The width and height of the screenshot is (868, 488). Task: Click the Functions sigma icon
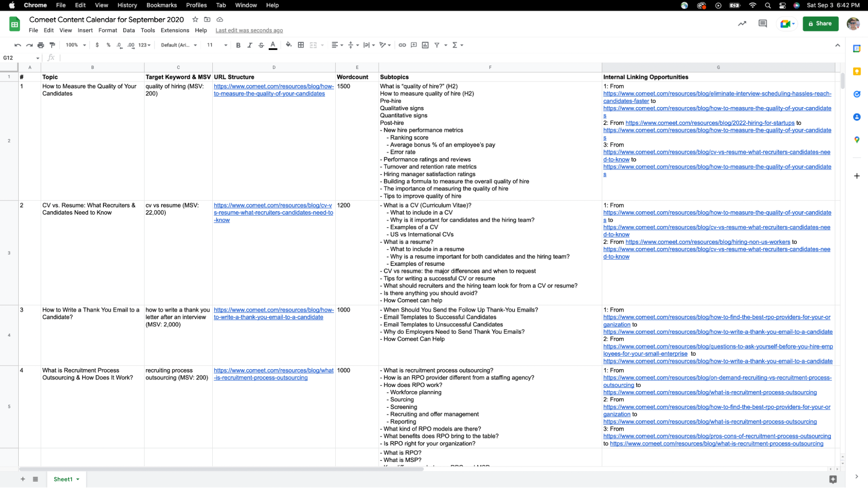click(455, 45)
